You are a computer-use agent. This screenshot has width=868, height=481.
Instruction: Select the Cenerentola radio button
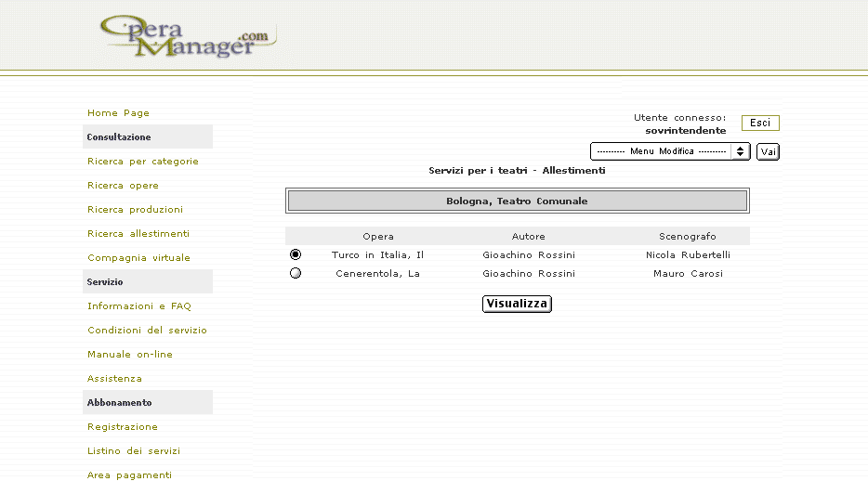point(296,273)
